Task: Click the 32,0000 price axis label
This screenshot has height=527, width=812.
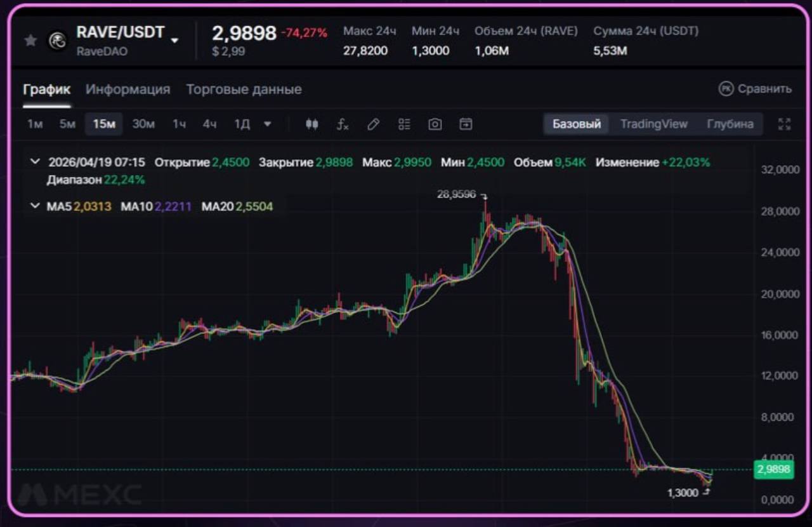Action: click(779, 170)
